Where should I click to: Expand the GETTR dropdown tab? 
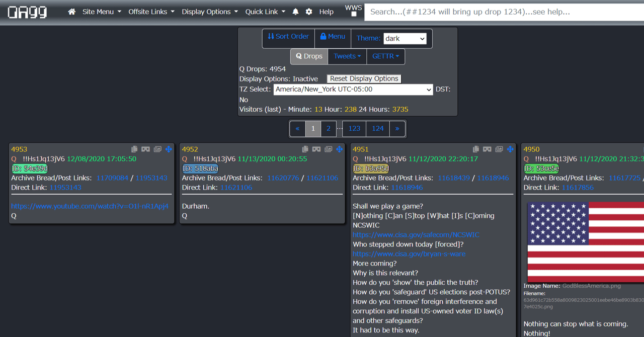pyautogui.click(x=386, y=56)
